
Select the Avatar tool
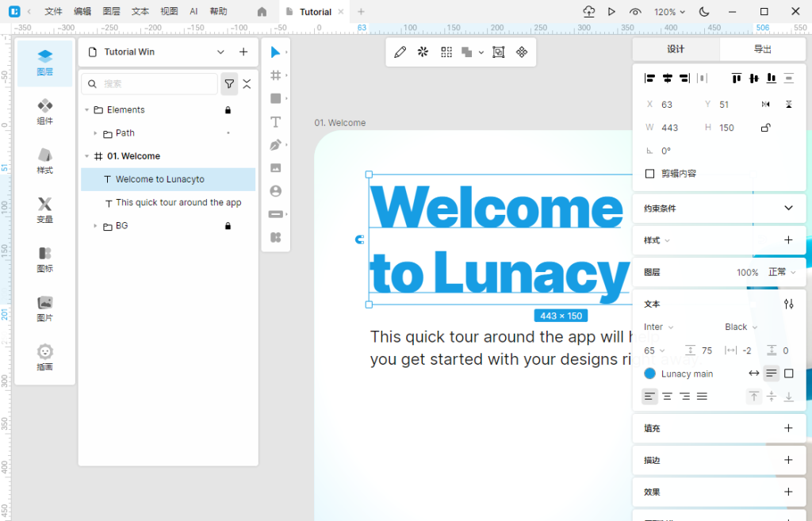[275, 191]
